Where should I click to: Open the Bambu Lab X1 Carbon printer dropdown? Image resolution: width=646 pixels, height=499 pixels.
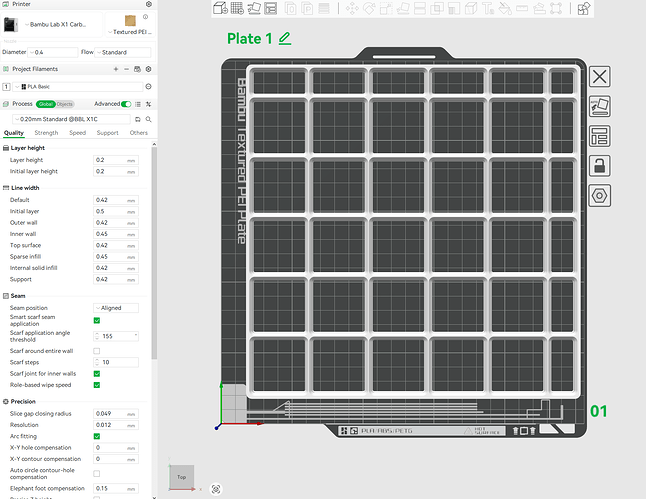pos(52,25)
